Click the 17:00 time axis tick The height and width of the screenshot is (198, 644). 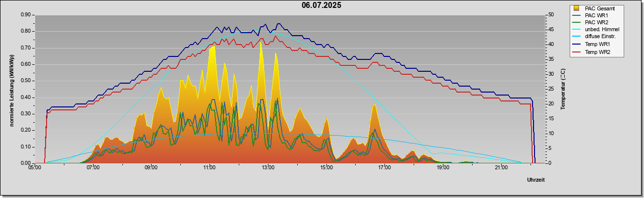pyautogui.click(x=384, y=168)
